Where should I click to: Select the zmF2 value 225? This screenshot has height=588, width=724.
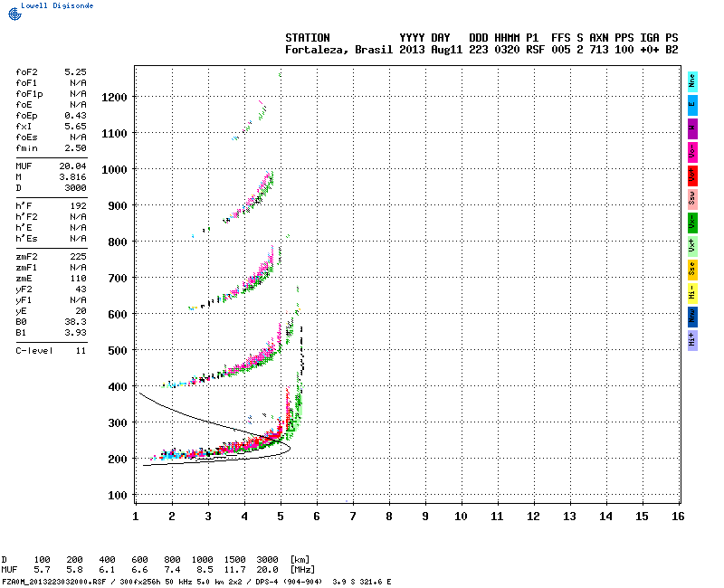(x=79, y=257)
